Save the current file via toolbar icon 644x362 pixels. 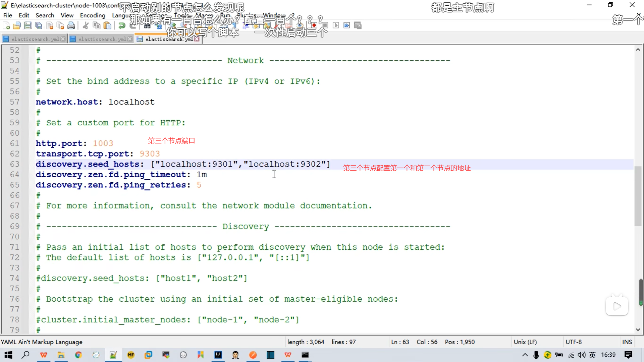[x=28, y=25]
